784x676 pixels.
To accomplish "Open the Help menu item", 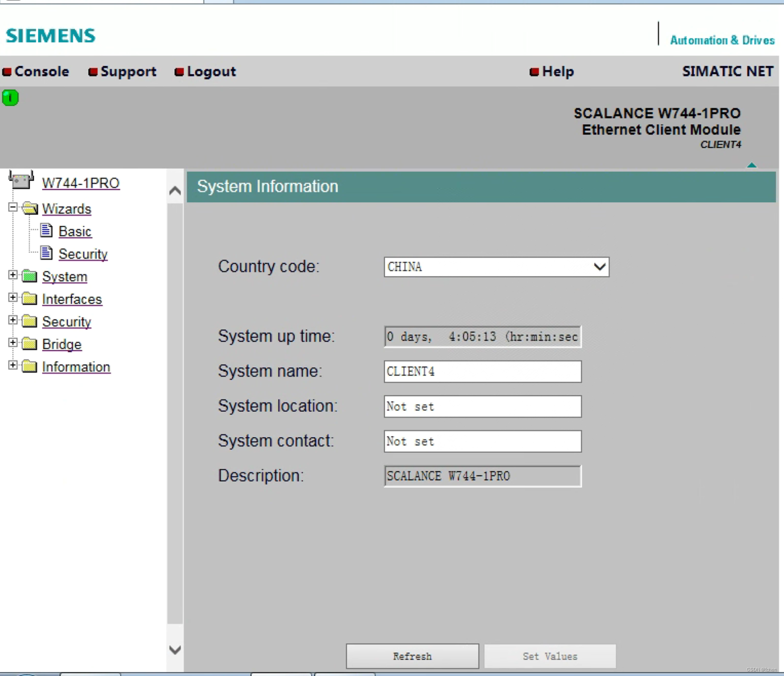I will (x=552, y=72).
